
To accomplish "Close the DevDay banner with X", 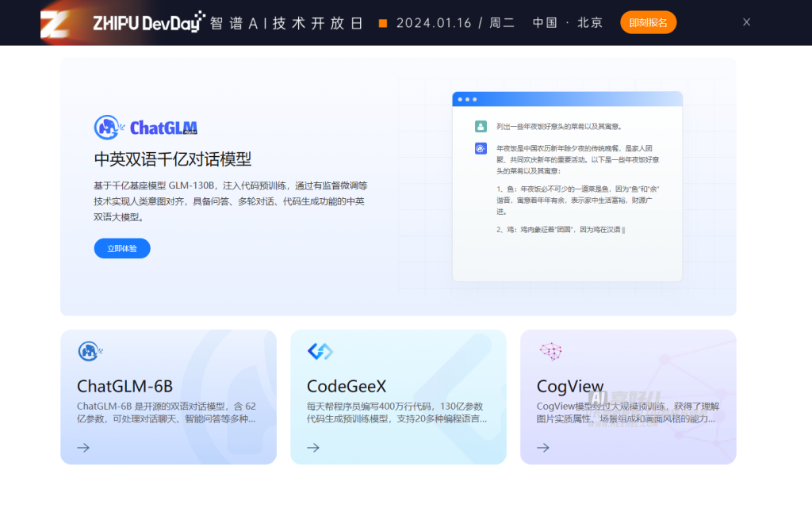I will pyautogui.click(x=746, y=22).
